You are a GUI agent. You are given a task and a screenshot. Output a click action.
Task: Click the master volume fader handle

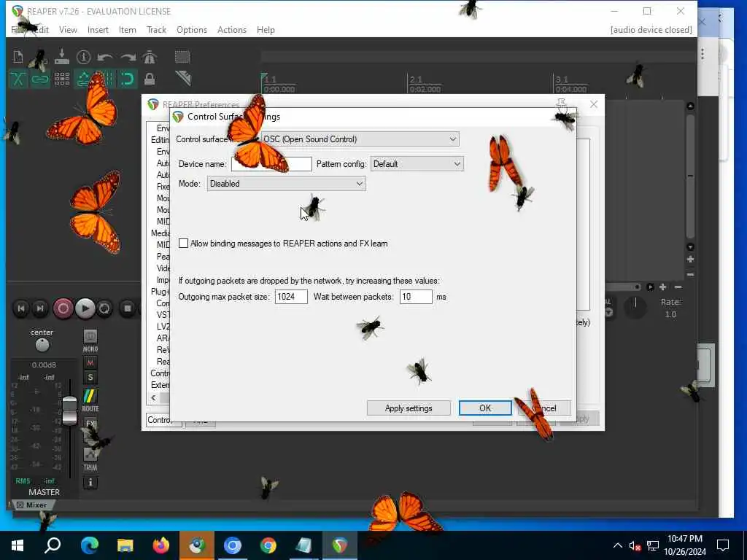(69, 410)
